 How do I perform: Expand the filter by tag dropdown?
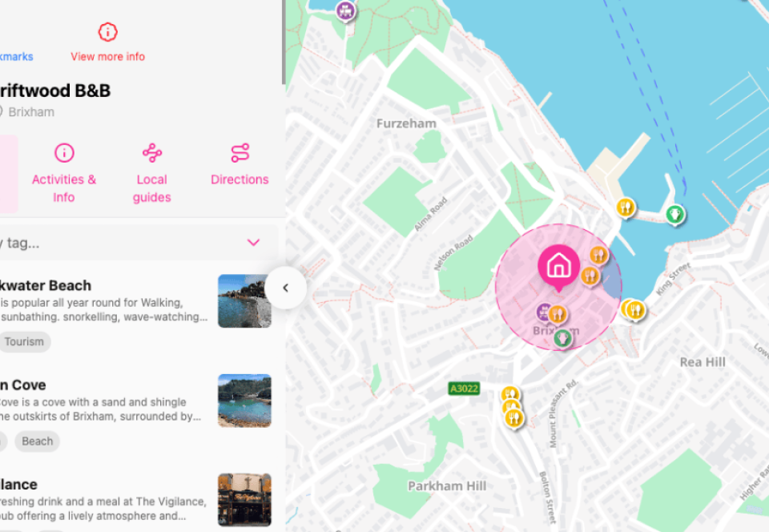(x=128, y=242)
